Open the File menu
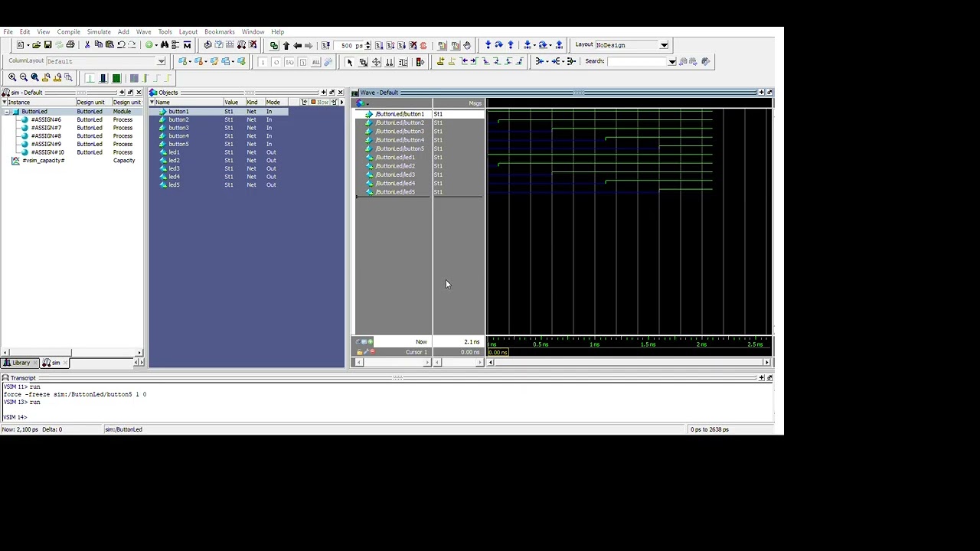This screenshot has height=551, width=980. tap(8, 32)
